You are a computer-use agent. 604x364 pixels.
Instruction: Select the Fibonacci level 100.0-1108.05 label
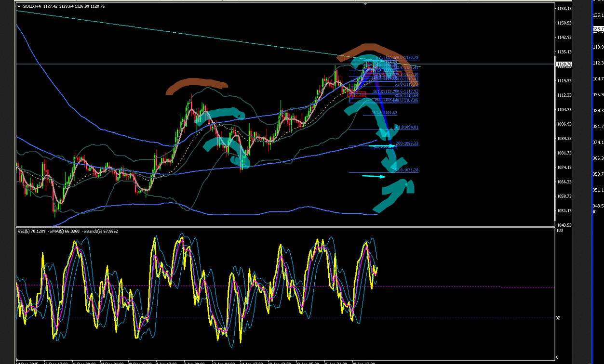coord(406,101)
